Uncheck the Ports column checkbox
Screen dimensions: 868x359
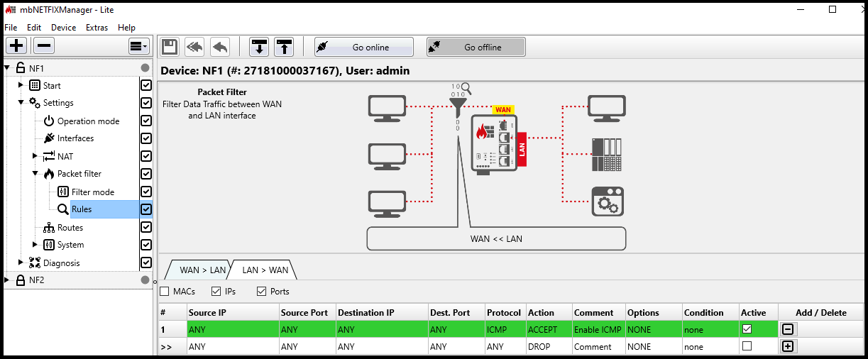point(261,291)
